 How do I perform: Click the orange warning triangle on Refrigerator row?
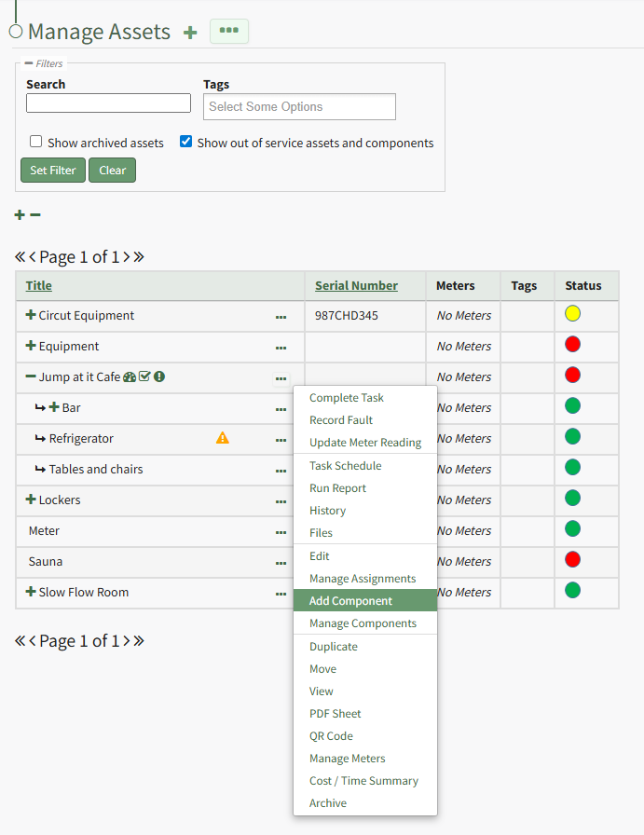223,438
